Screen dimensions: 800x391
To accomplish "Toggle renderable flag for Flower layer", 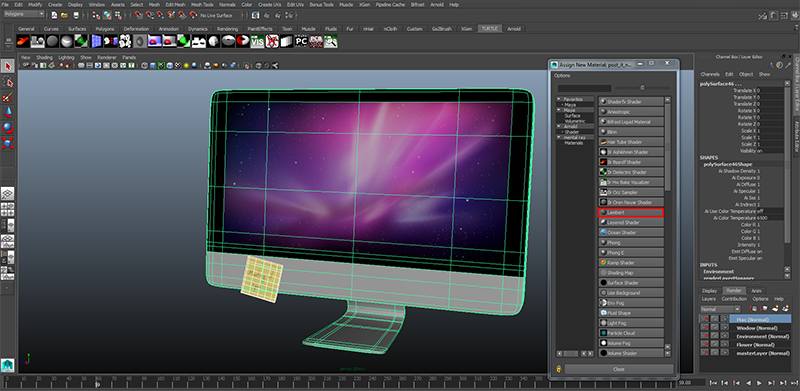I will pyautogui.click(x=705, y=345).
